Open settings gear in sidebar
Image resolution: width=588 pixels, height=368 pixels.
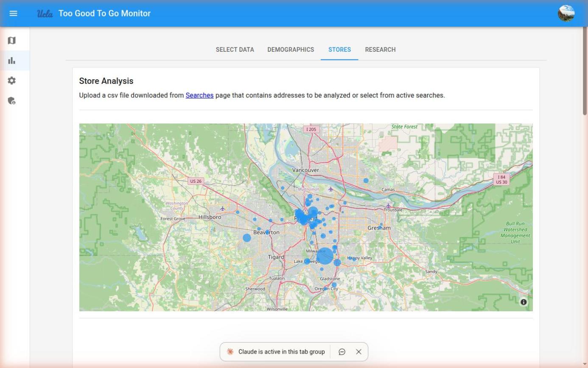(x=12, y=81)
